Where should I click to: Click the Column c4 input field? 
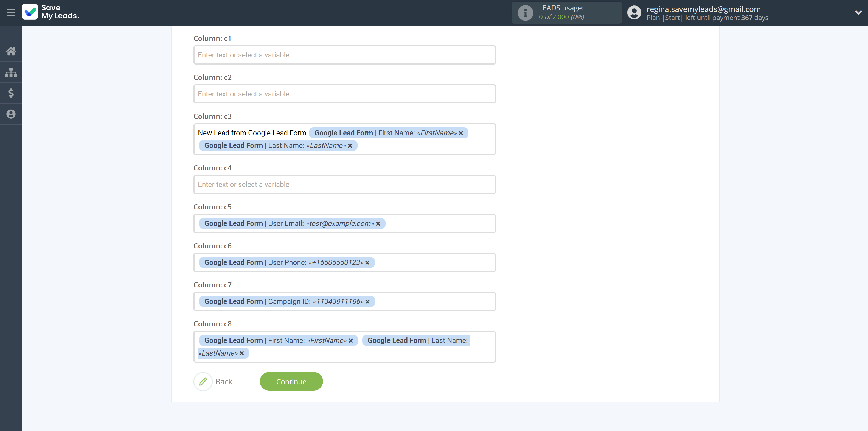click(344, 185)
